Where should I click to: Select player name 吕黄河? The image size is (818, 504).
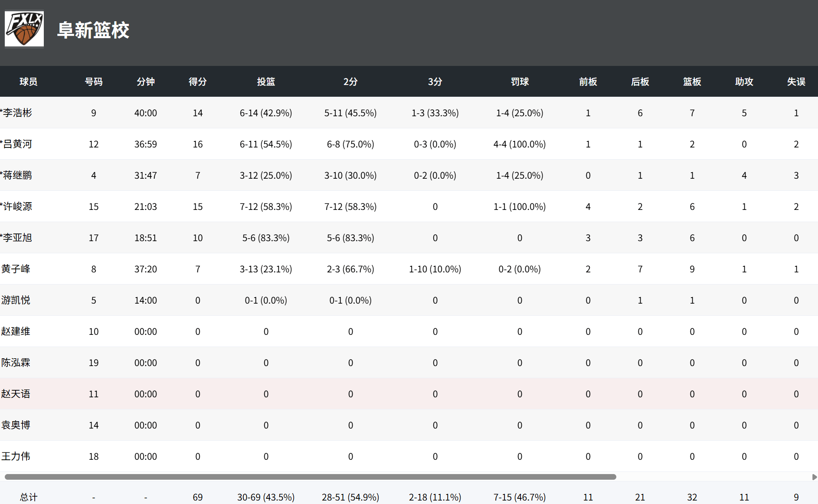18,144
